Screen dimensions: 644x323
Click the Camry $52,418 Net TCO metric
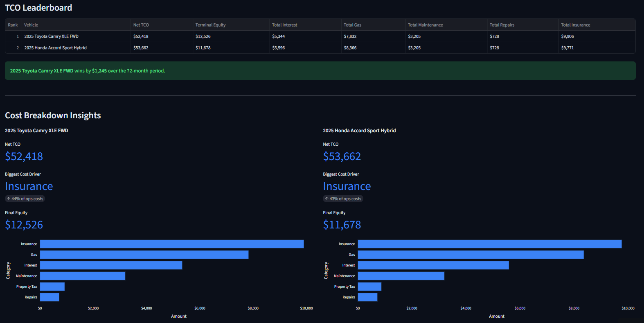click(24, 156)
